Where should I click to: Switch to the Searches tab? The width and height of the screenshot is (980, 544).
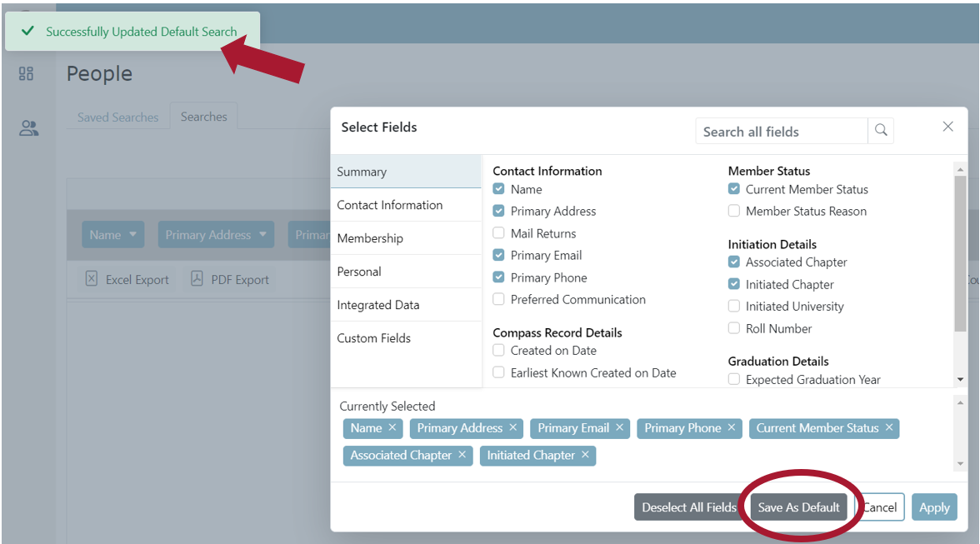(203, 116)
